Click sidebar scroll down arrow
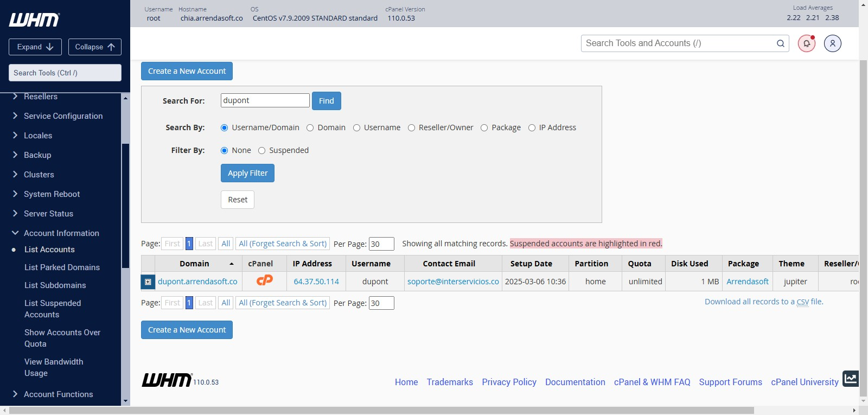 pyautogui.click(x=126, y=401)
